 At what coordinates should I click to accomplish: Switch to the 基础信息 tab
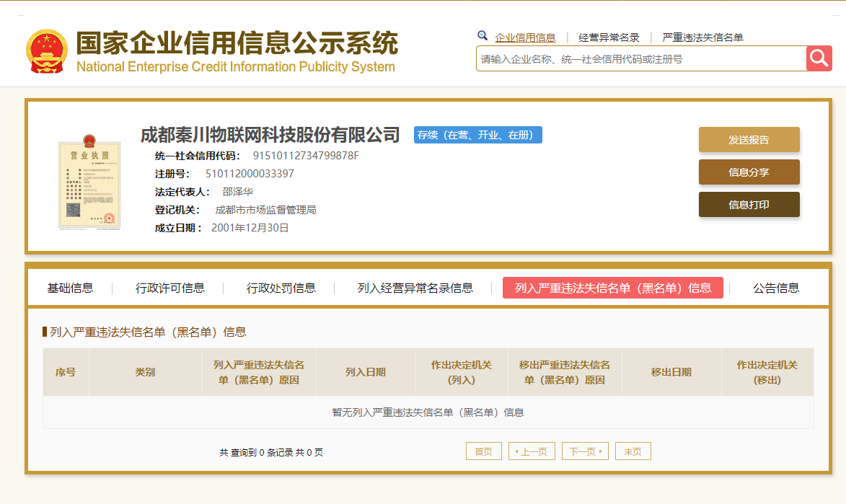(x=70, y=288)
